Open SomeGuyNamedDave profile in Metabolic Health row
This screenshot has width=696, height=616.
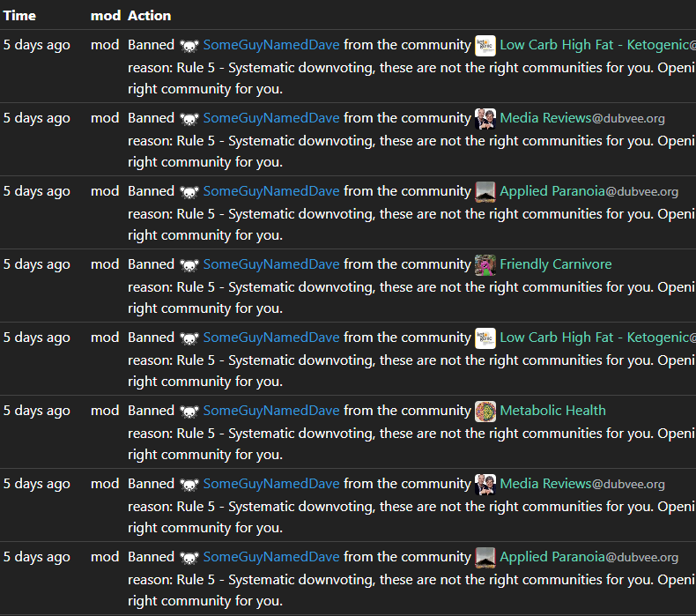click(271, 411)
